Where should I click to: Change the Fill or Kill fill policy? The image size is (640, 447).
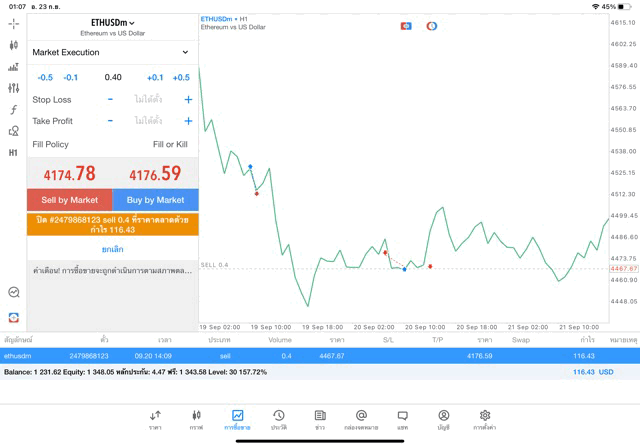pos(169,144)
